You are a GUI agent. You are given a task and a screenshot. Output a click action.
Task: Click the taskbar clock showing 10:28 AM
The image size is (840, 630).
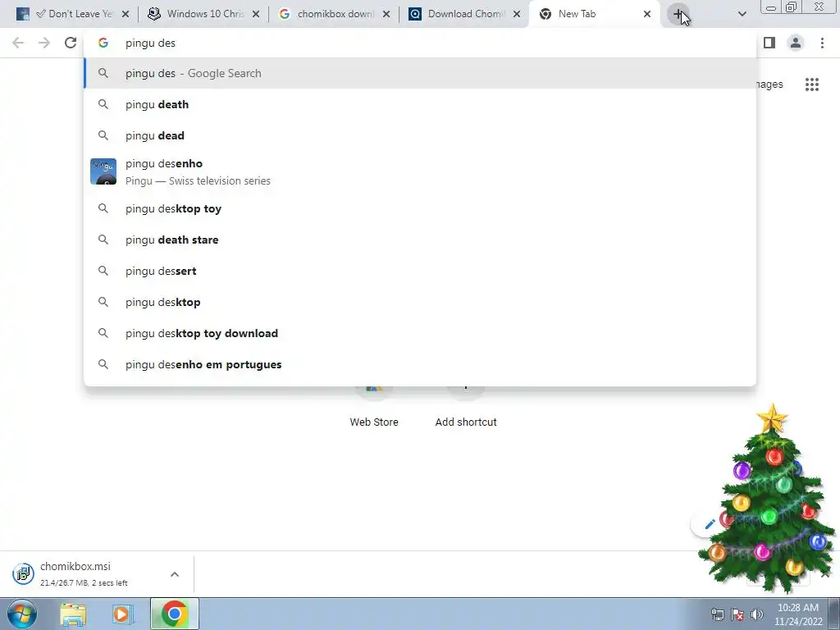(797, 614)
